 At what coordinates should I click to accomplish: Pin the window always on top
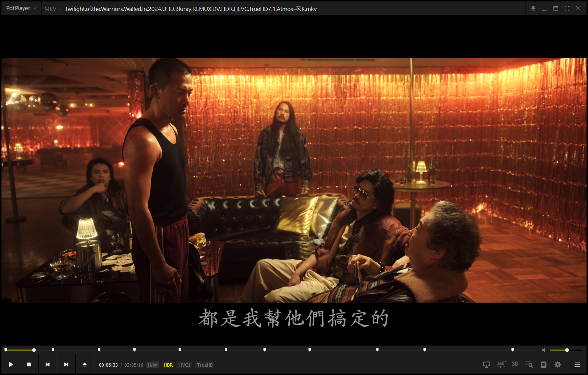(533, 8)
